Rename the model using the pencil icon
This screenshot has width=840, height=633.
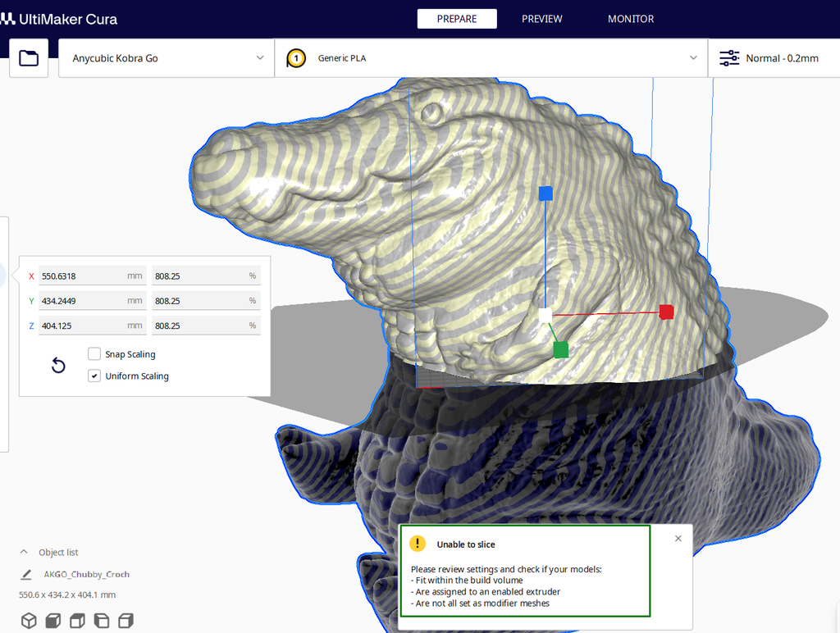pos(27,574)
